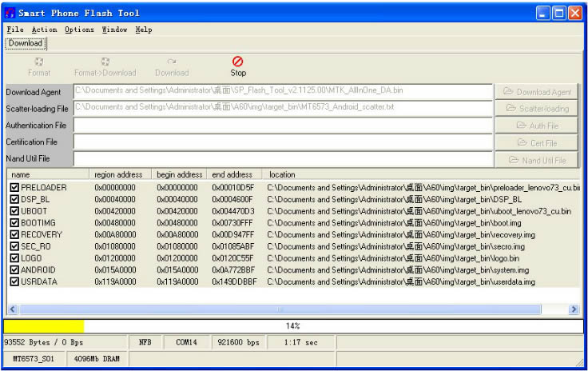Click the yellow progress bar
The height and width of the screenshot is (371, 588).
(x=44, y=326)
